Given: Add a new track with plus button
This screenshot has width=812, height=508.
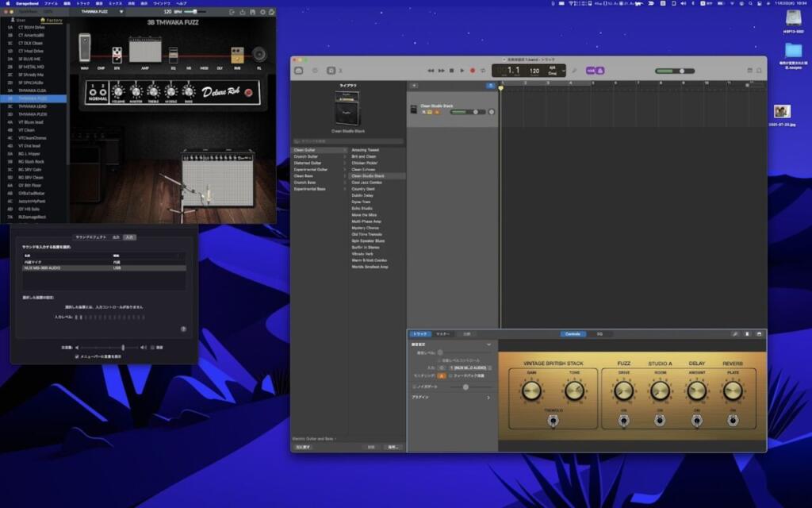Looking at the screenshot, I should pyautogui.click(x=414, y=86).
